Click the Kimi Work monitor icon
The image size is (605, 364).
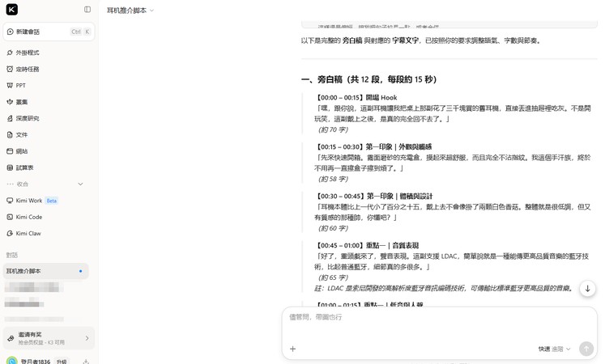(10, 201)
